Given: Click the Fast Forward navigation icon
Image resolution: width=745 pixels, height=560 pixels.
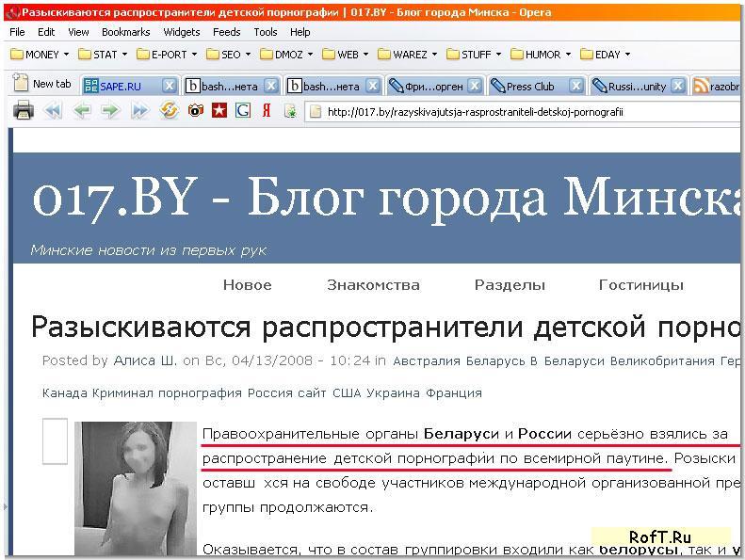Looking at the screenshot, I should click(139, 111).
